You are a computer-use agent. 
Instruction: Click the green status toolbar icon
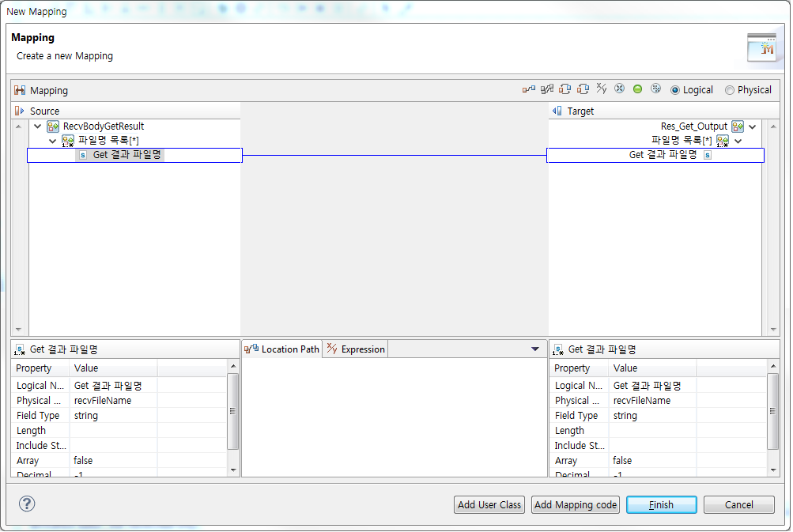(x=637, y=89)
